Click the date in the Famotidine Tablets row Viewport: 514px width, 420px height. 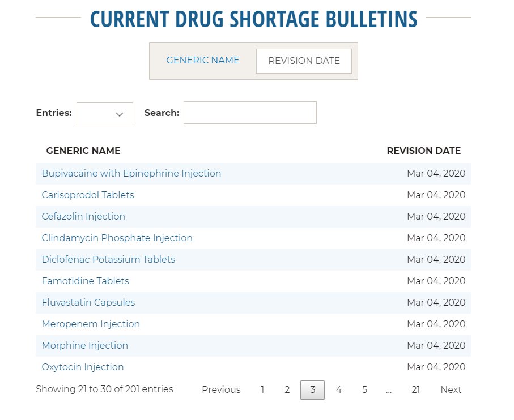coord(436,281)
